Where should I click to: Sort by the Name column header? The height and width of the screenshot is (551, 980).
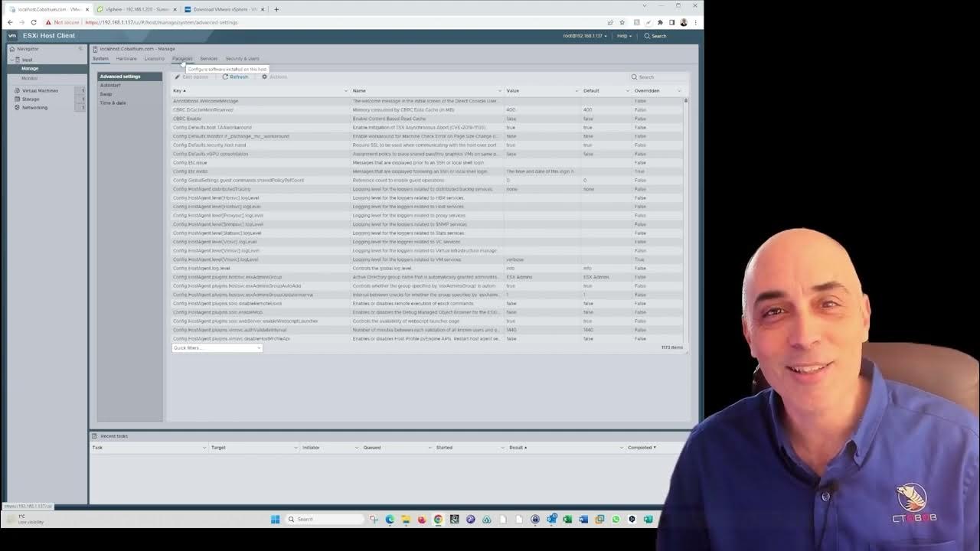359,90
